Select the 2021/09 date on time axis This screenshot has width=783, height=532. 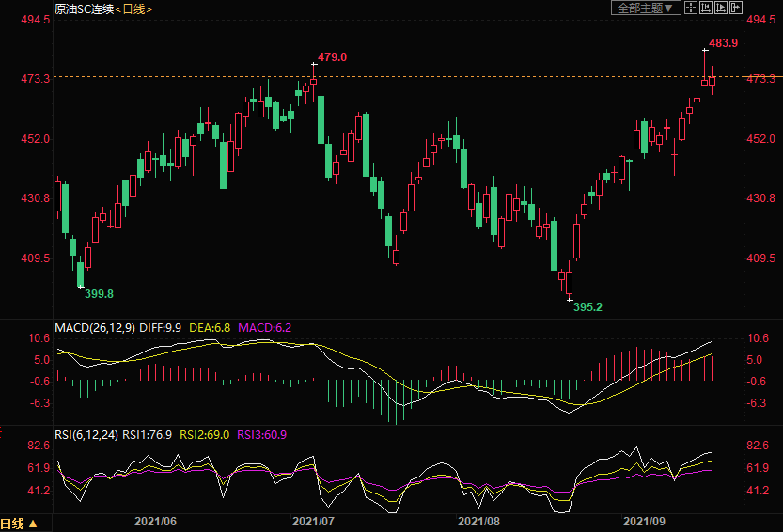[645, 520]
